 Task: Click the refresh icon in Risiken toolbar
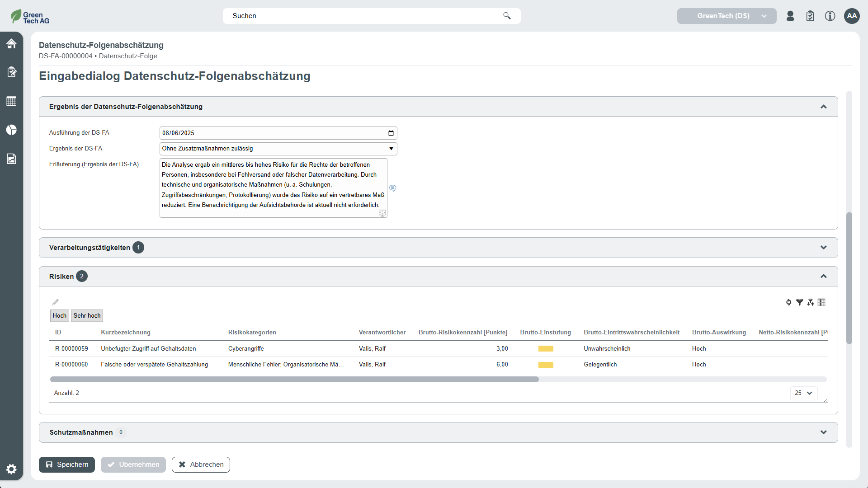[788, 302]
